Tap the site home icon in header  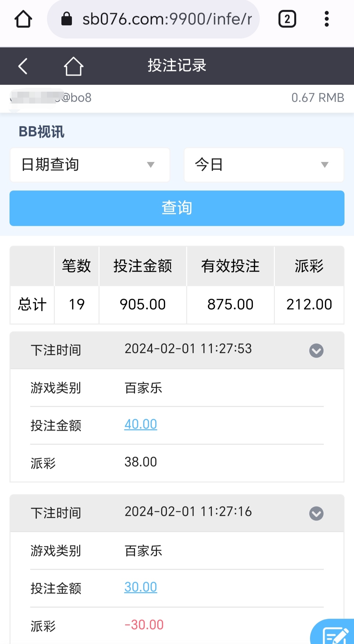click(x=73, y=66)
